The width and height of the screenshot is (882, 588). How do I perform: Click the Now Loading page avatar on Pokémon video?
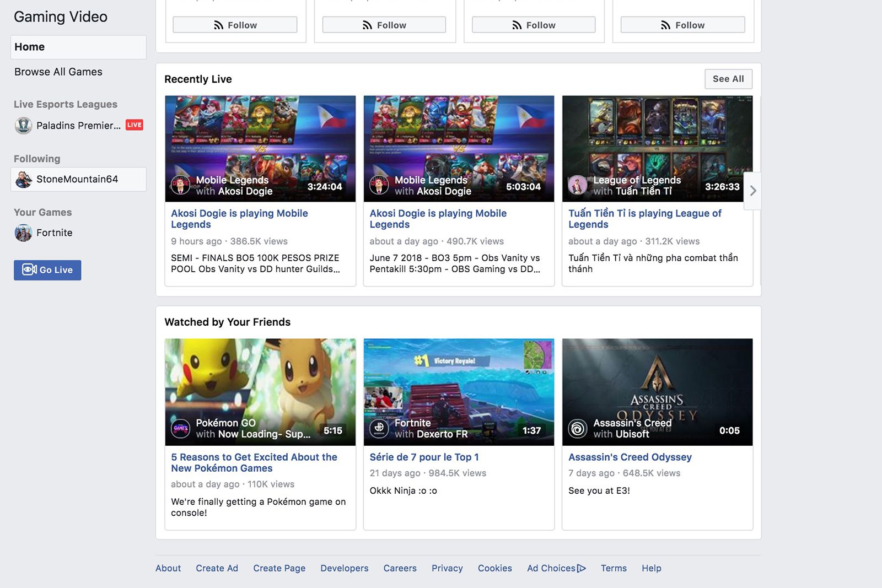click(x=180, y=428)
